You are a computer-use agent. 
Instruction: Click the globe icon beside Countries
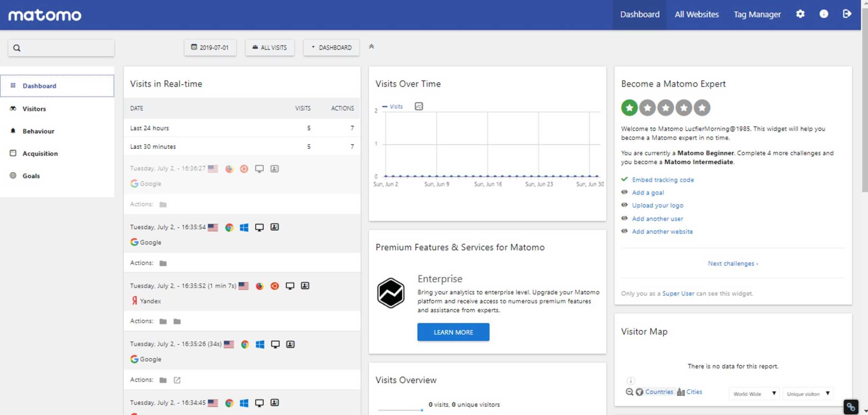click(x=640, y=392)
